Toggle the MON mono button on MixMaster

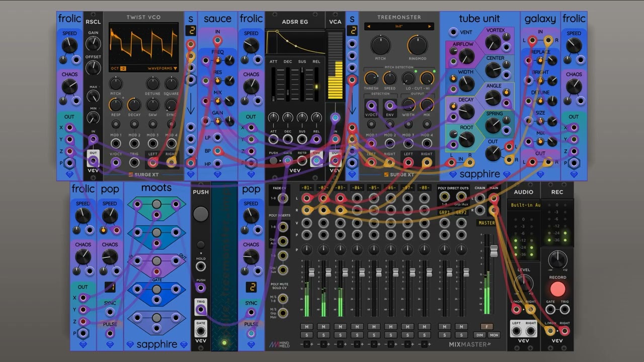494,335
